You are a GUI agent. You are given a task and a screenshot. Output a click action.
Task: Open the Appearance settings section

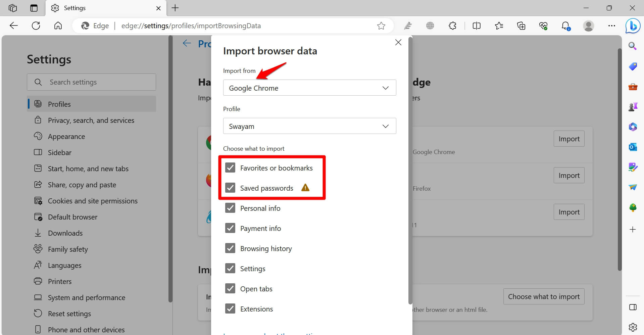[66, 136]
